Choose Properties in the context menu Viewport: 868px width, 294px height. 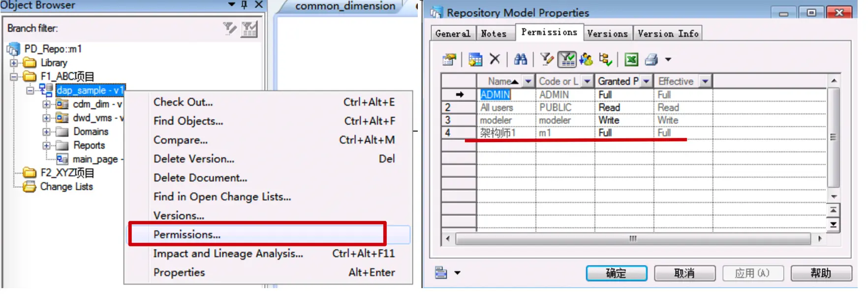[269, 272]
